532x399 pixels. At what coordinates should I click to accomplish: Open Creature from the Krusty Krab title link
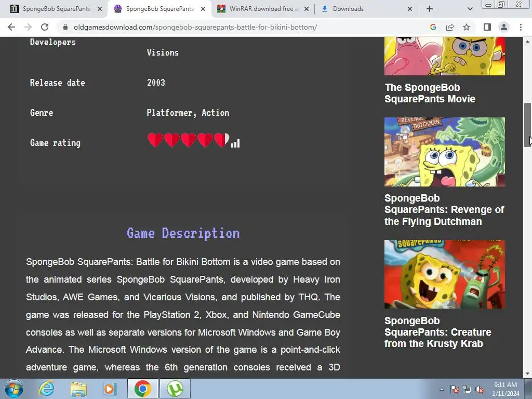(x=437, y=332)
